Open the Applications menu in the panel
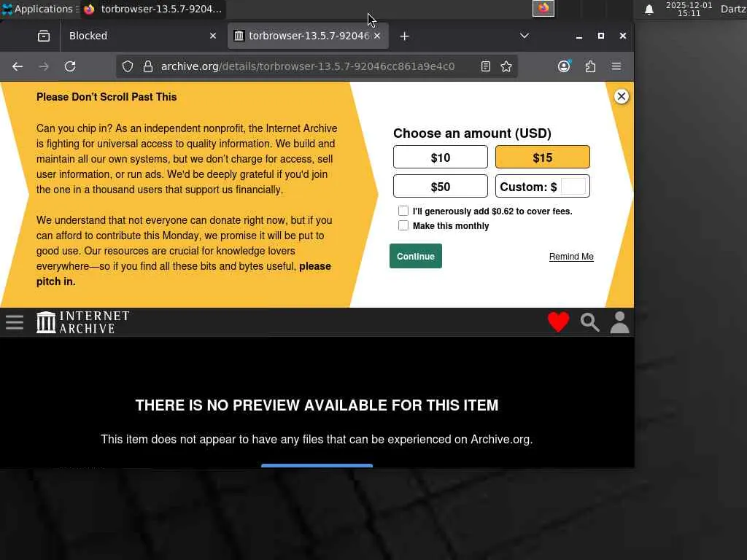Image resolution: width=747 pixels, height=560 pixels. (40, 9)
